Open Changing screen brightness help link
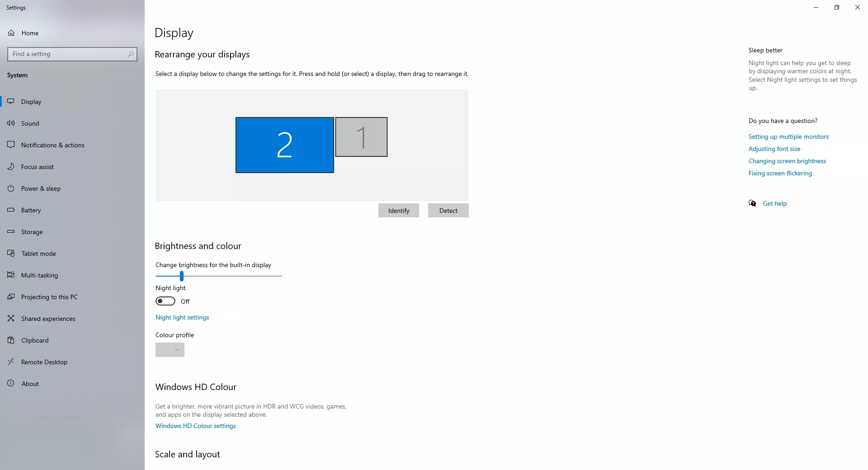868x470 pixels. [x=787, y=161]
